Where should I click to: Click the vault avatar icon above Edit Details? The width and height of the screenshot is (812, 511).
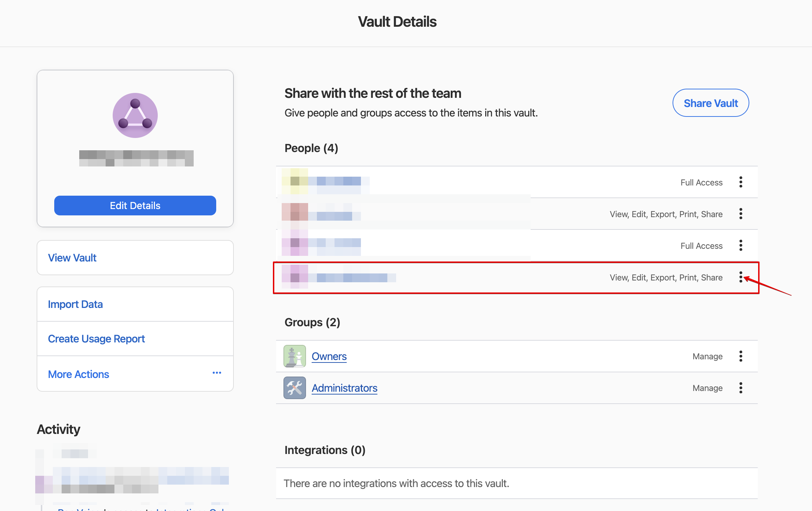135,115
